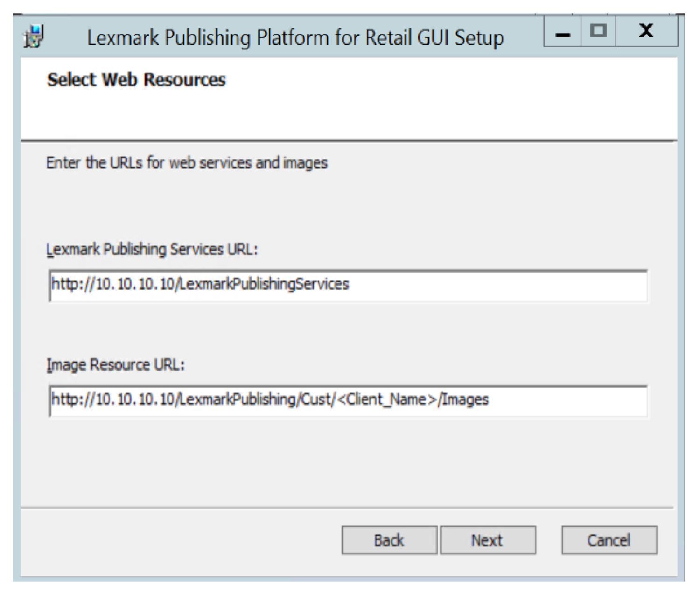Viewport: 700px width, 595px height.
Task: Maximize the setup window
Action: point(598,32)
